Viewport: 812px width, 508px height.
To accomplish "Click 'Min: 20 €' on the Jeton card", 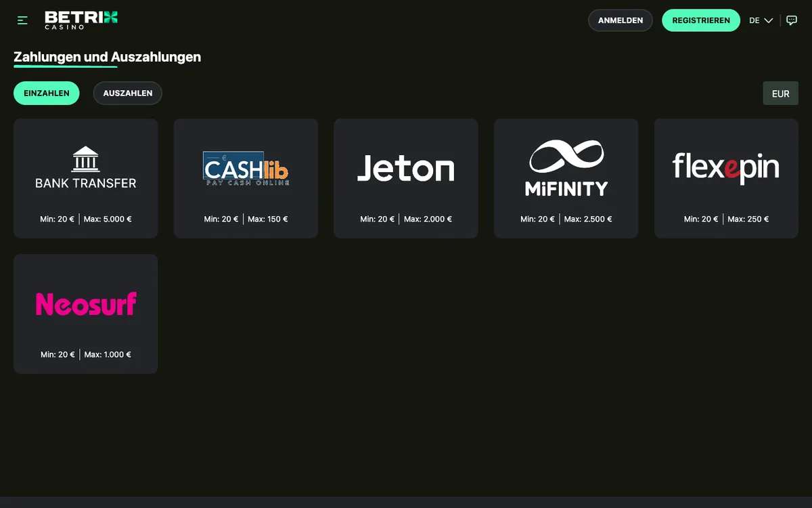I will [378, 219].
